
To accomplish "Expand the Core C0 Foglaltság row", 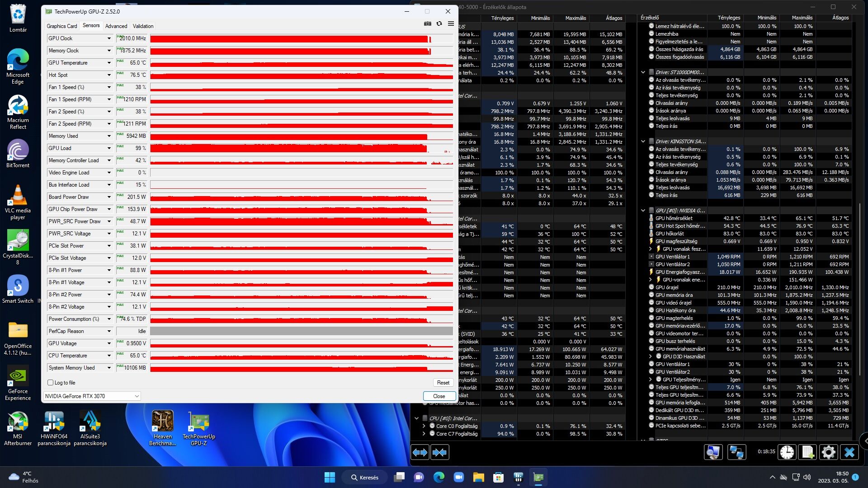I will pos(424,426).
